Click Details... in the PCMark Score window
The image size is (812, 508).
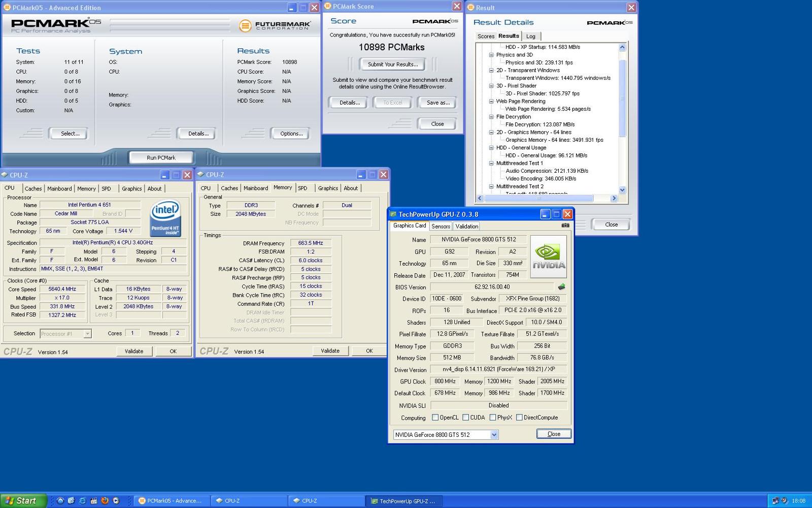[350, 103]
